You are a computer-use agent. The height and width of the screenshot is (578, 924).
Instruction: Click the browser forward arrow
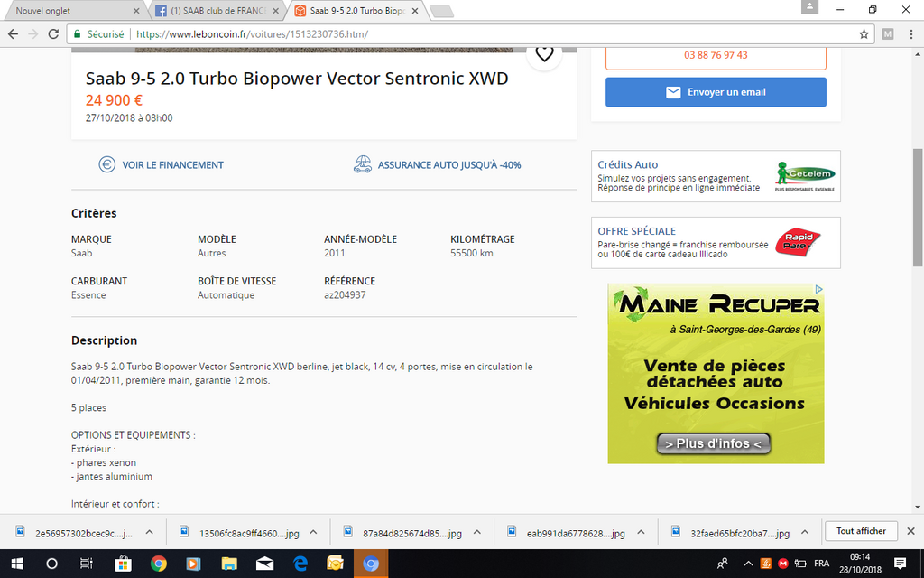click(33, 34)
